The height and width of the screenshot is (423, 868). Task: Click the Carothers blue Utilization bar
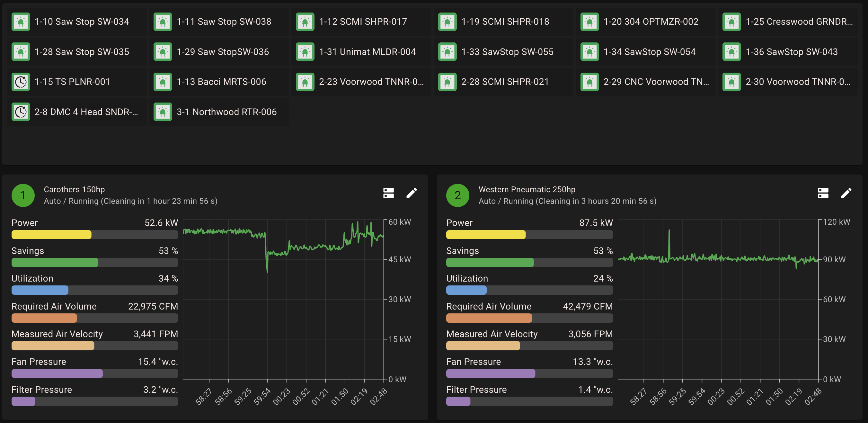95,290
